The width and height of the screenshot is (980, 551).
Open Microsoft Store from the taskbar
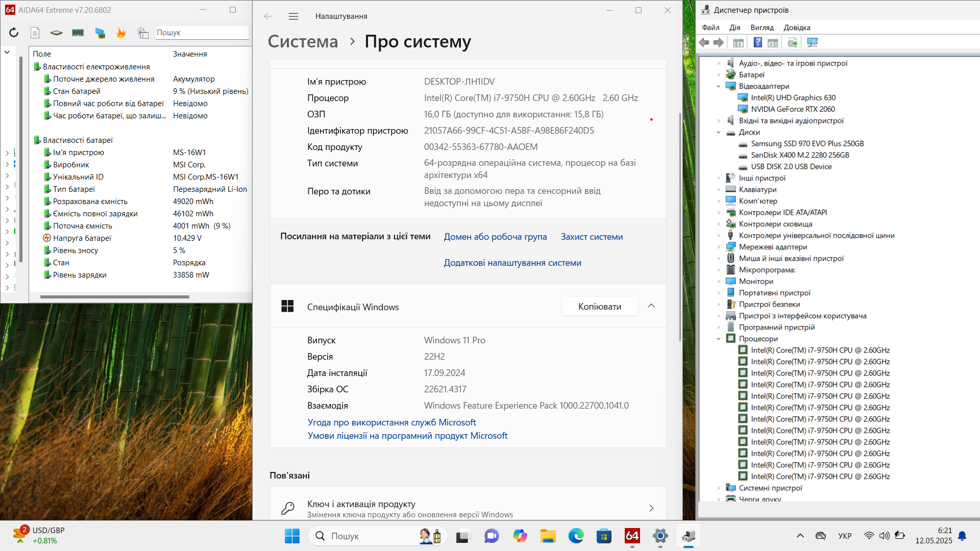(604, 536)
